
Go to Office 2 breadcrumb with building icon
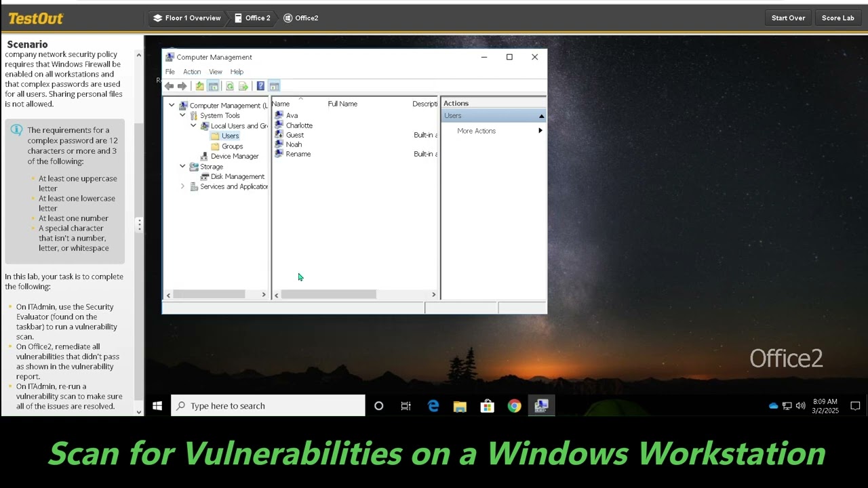[252, 18]
